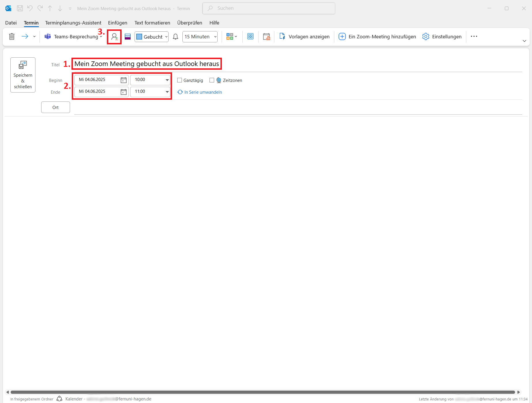Open Zoom Einstellungen

pyautogui.click(x=442, y=37)
